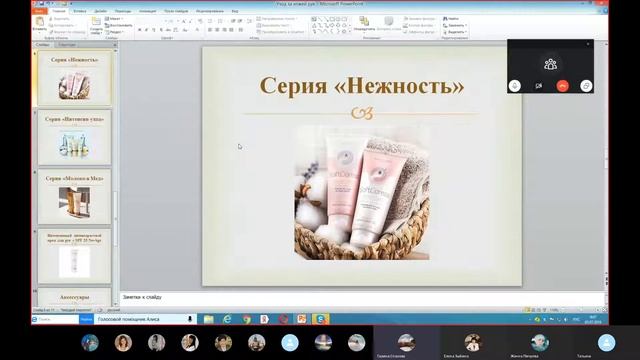Click the participants icon in call panel
The width and height of the screenshot is (640, 360).
click(551, 64)
